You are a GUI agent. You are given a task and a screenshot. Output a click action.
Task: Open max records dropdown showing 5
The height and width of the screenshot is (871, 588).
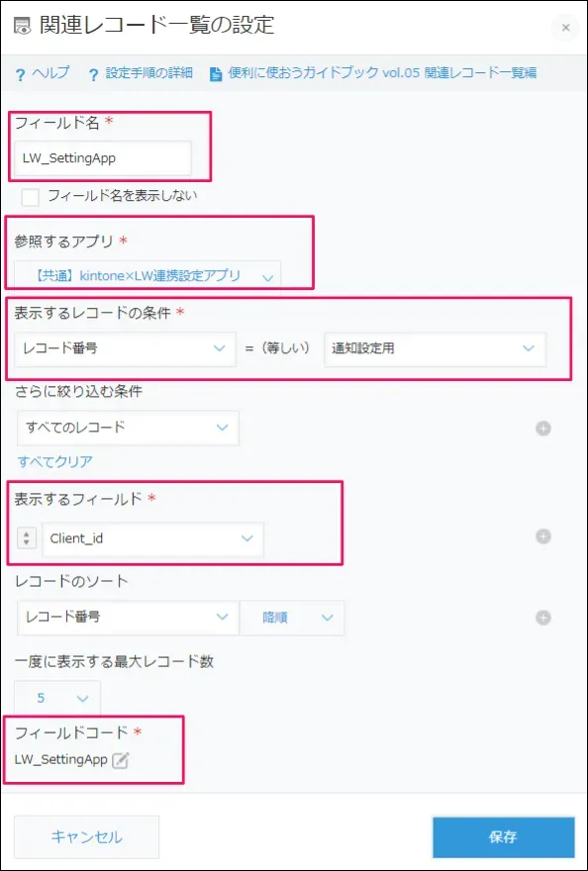57,698
